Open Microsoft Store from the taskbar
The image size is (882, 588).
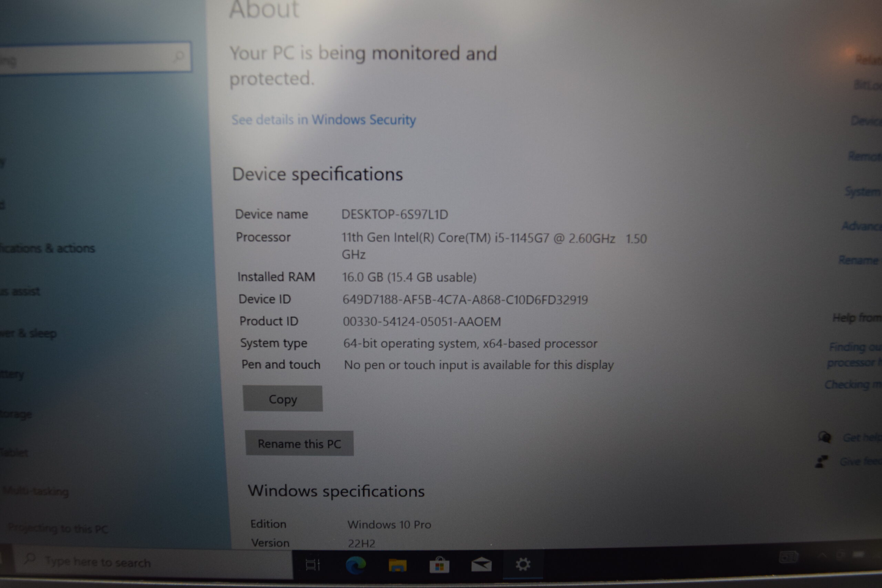pos(440,565)
